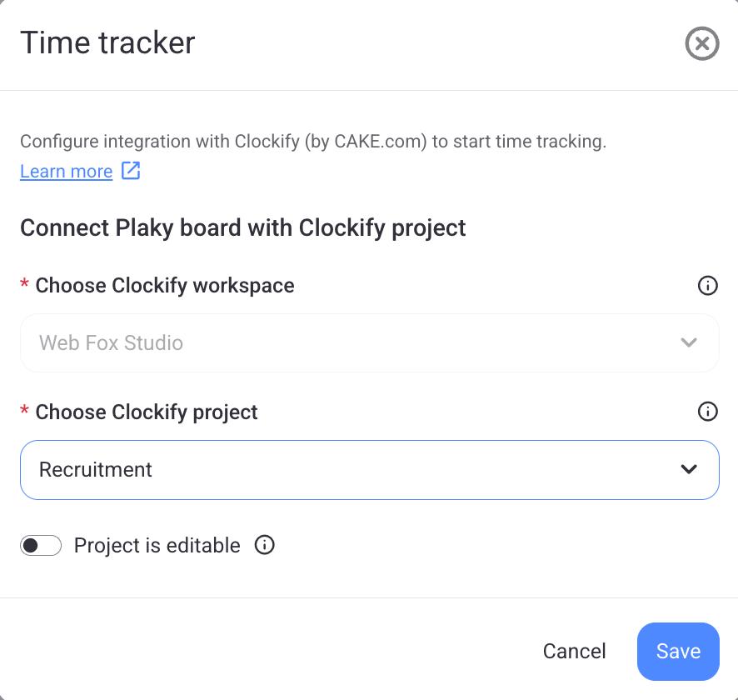
Task: Show info for Choose Clockify project
Action: click(x=707, y=412)
